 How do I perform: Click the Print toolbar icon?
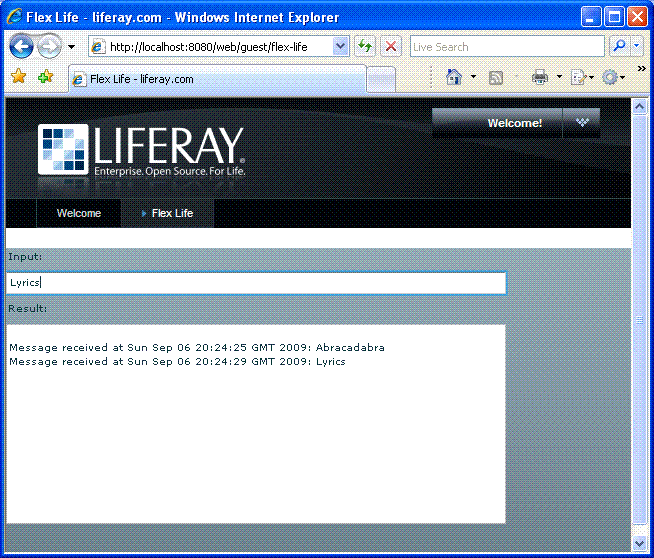(x=540, y=77)
